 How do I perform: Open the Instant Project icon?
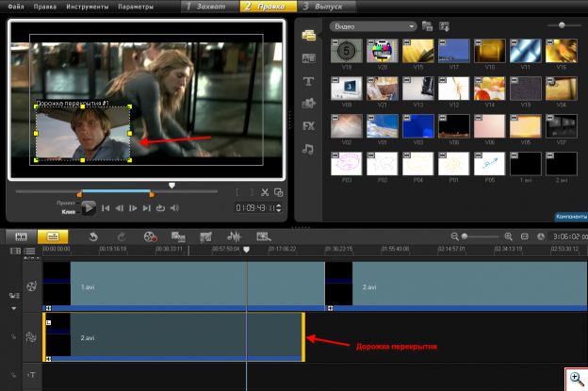(x=263, y=236)
